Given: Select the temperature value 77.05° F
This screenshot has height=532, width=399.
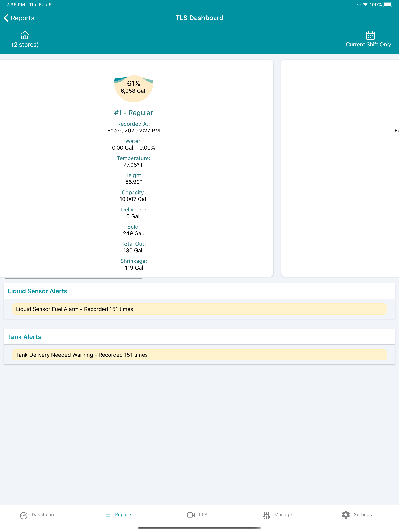Looking at the screenshot, I should point(134,165).
